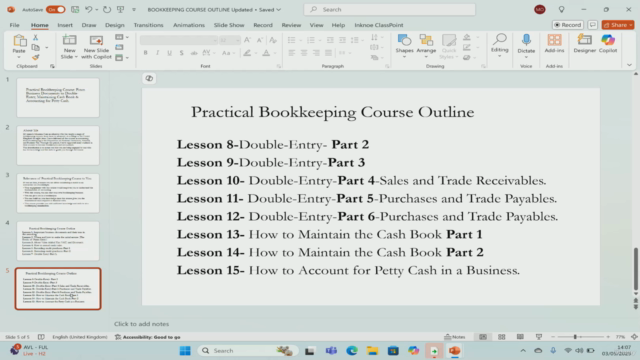Select slide 3 thumbnail
This screenshot has width=640, height=360.
tap(58, 193)
